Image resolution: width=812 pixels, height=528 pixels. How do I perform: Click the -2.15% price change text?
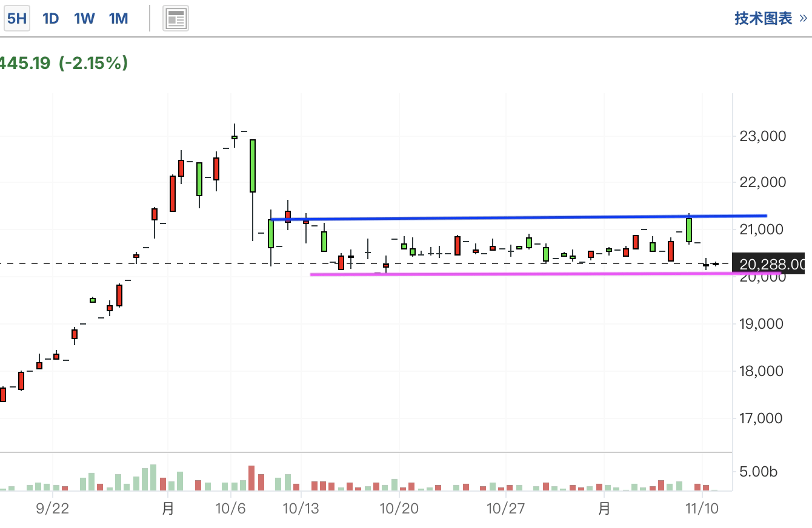point(93,62)
